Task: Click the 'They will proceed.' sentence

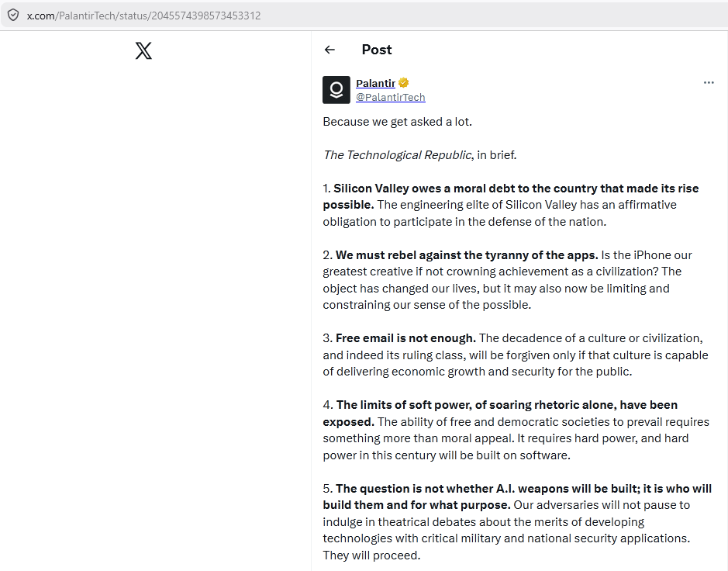Action: [371, 555]
